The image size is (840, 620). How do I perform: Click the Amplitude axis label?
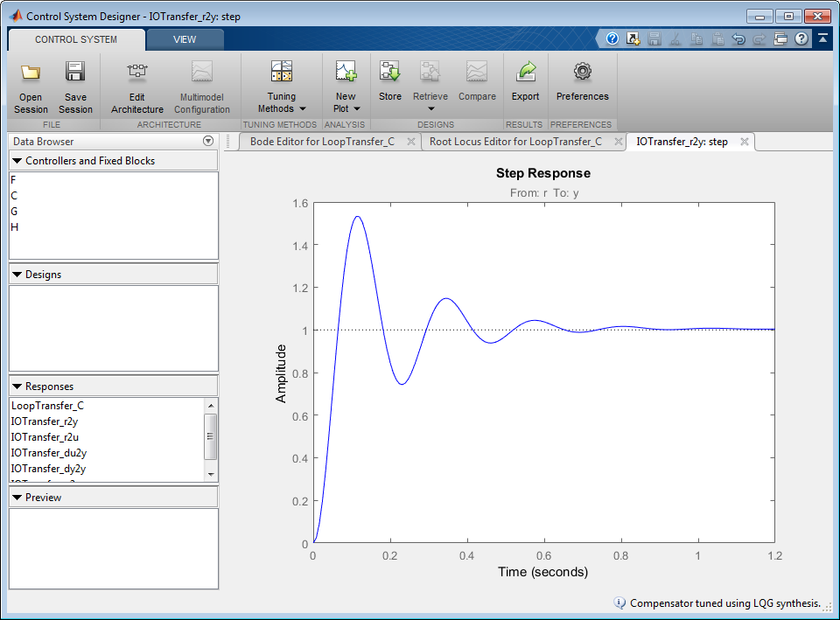coord(281,373)
